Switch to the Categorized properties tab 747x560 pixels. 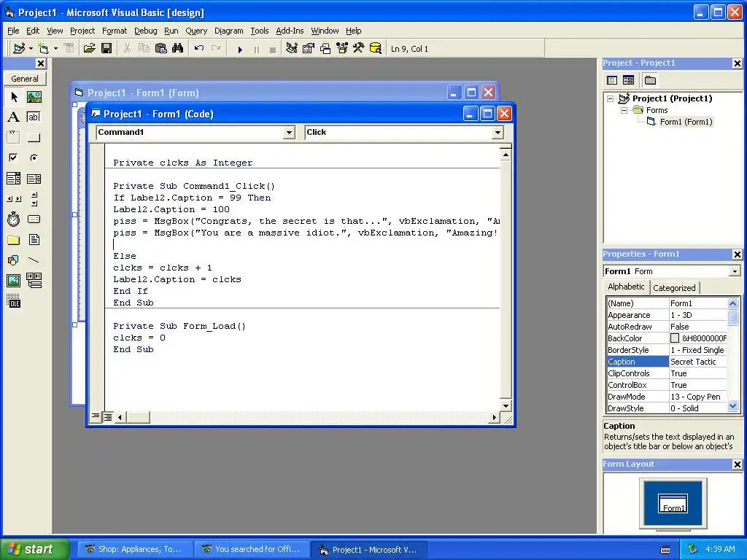[x=674, y=287]
